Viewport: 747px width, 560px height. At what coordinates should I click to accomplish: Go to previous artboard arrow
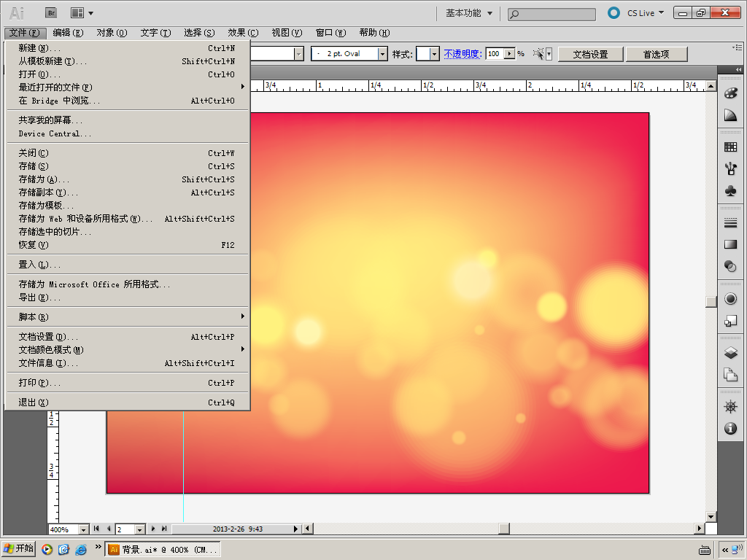(x=109, y=529)
